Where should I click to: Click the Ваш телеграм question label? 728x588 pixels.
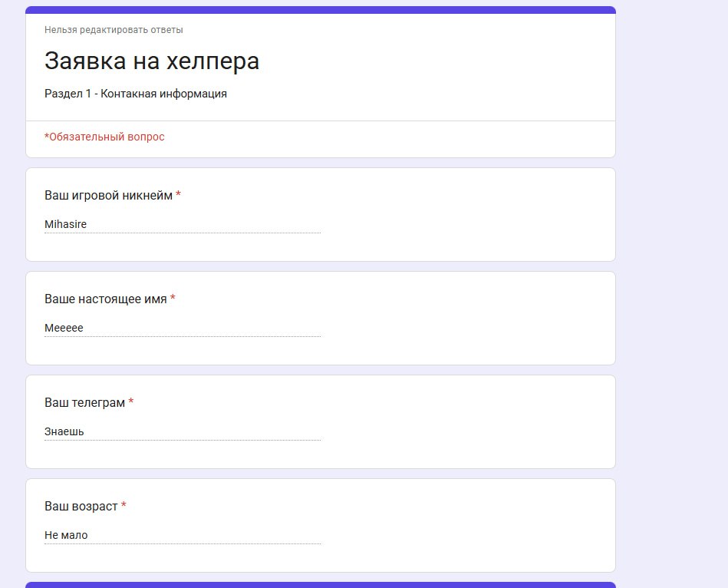tap(85, 403)
